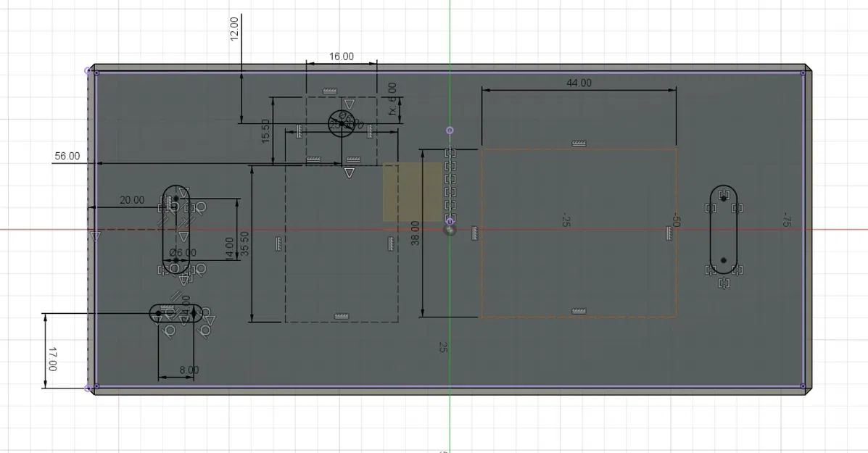Click the 20.00 dimension label
The width and height of the screenshot is (868, 453).
pyautogui.click(x=132, y=200)
